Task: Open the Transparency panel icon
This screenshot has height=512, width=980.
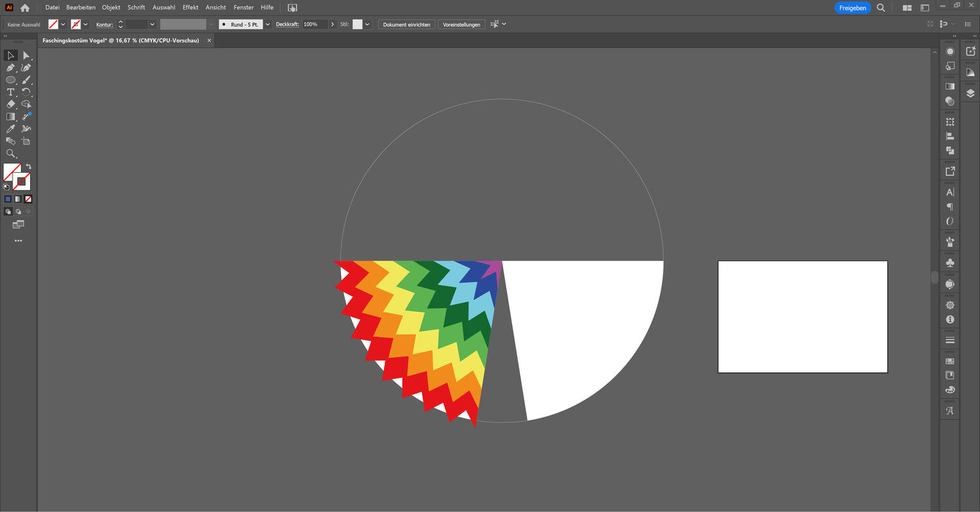Action: coord(950,101)
